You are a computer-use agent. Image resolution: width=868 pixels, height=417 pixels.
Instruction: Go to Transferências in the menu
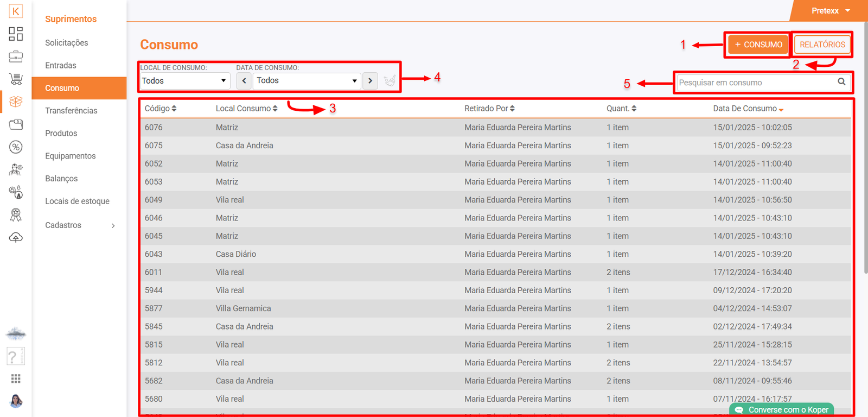point(71,111)
